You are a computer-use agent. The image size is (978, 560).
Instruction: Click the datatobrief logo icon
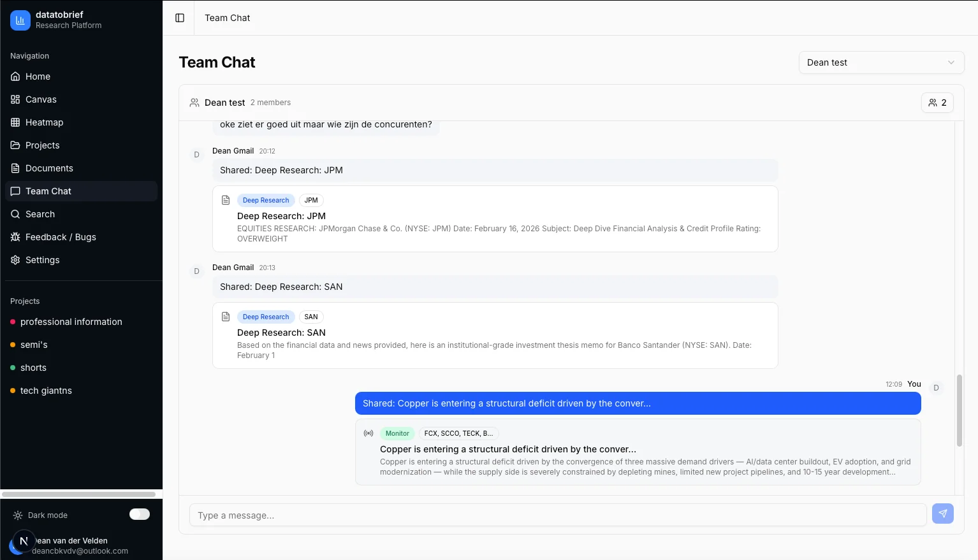point(20,20)
